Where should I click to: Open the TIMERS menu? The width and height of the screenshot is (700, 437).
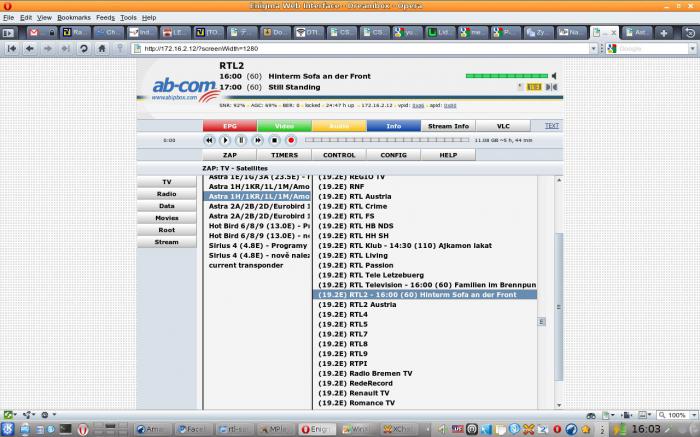click(x=284, y=155)
